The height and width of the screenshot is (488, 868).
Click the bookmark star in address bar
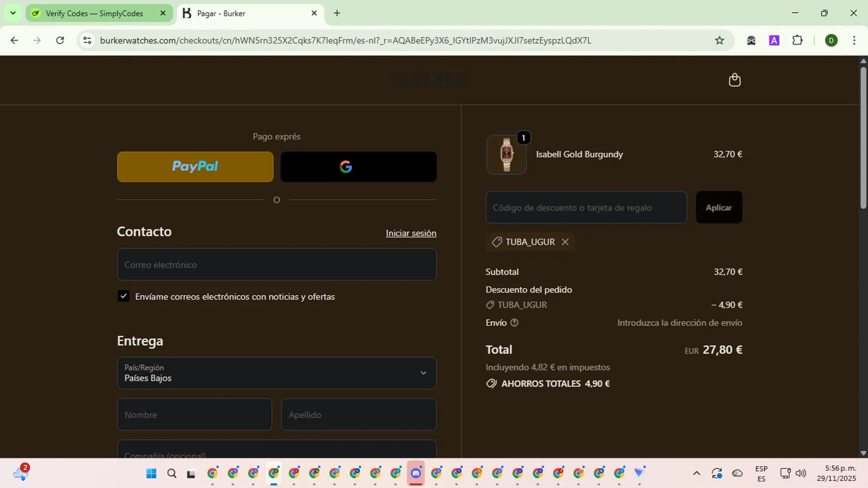pos(719,41)
